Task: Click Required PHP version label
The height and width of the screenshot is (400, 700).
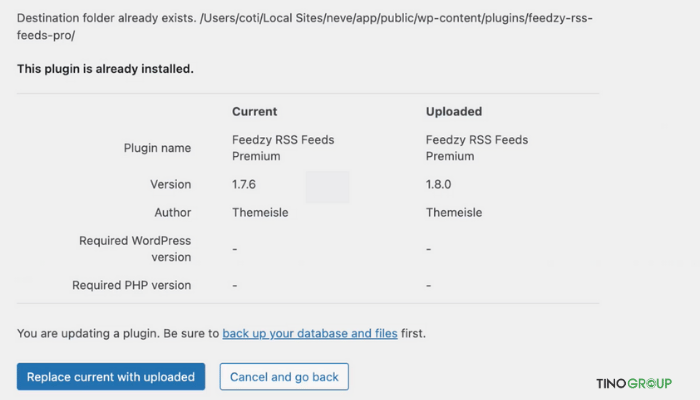Action: click(132, 285)
